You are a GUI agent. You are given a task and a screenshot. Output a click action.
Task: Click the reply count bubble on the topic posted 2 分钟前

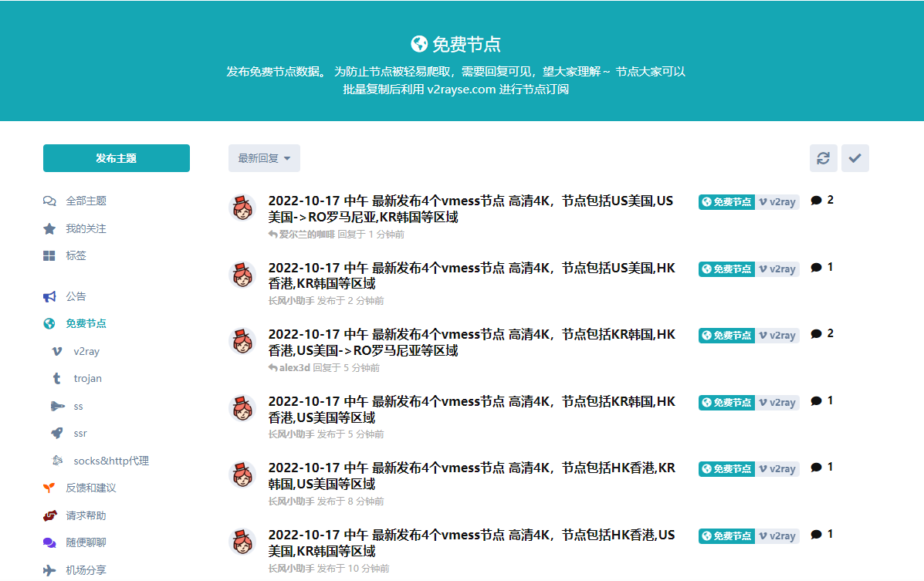tap(822, 268)
